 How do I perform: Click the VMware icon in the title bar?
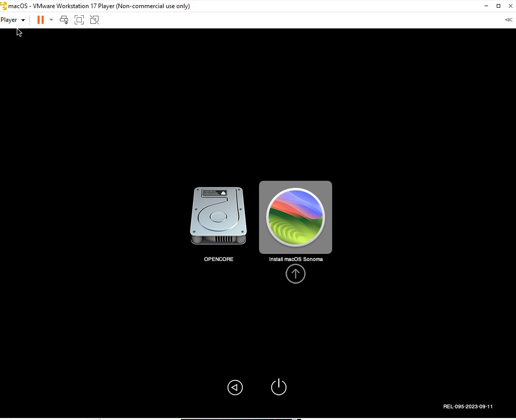pyautogui.click(x=4, y=6)
